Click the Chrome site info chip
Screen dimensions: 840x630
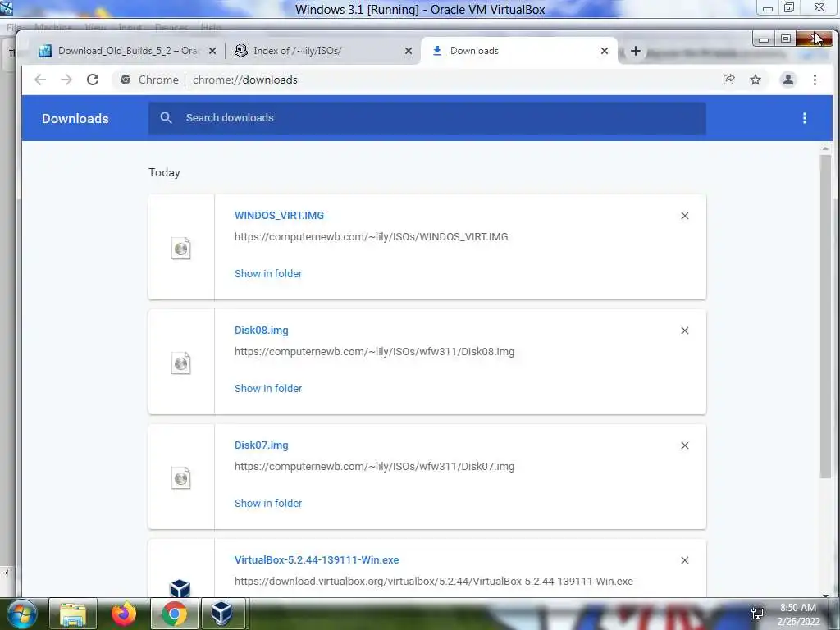149,80
